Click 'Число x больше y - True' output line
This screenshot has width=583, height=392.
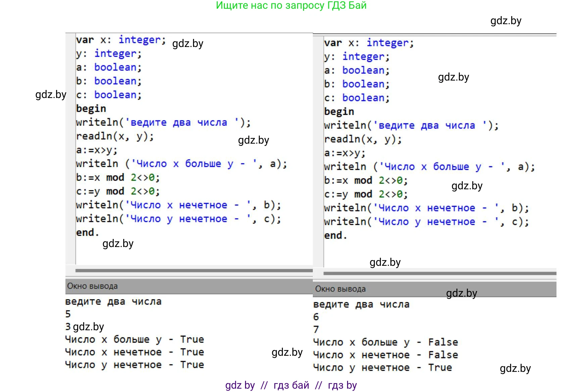click(x=134, y=339)
